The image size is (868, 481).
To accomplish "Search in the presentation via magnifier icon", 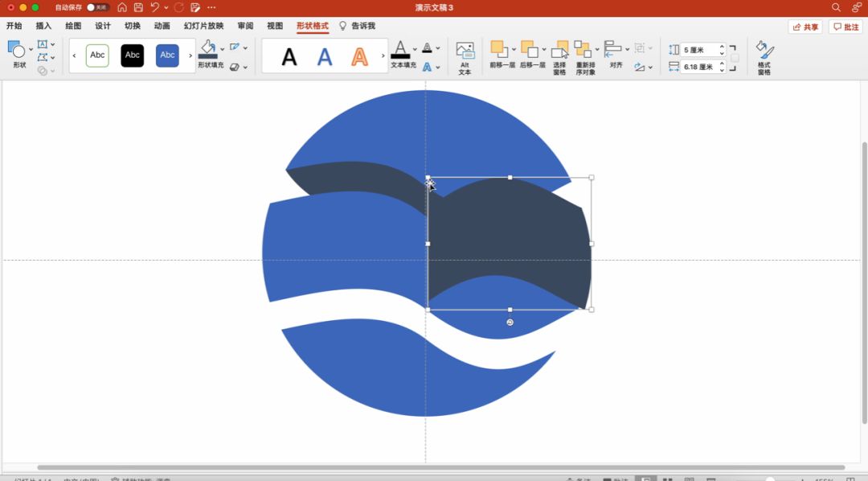I will [x=836, y=8].
